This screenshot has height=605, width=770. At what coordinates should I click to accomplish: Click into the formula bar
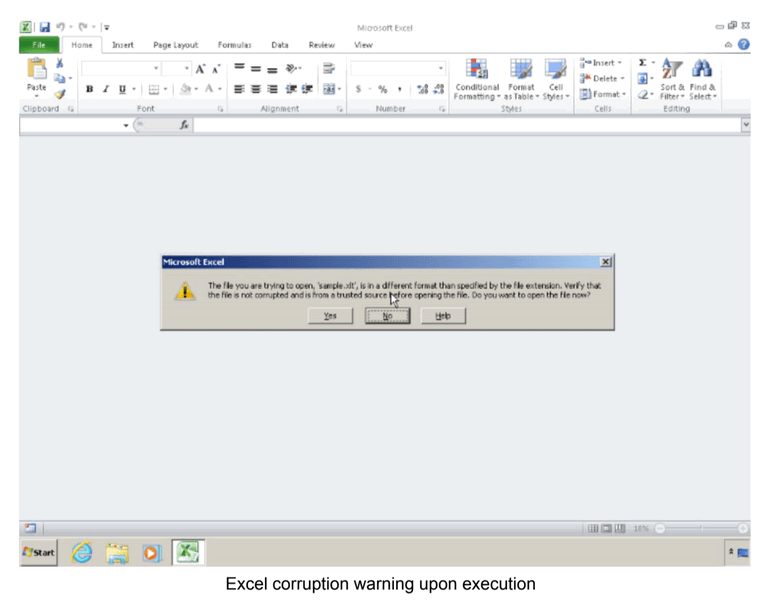tap(467, 125)
